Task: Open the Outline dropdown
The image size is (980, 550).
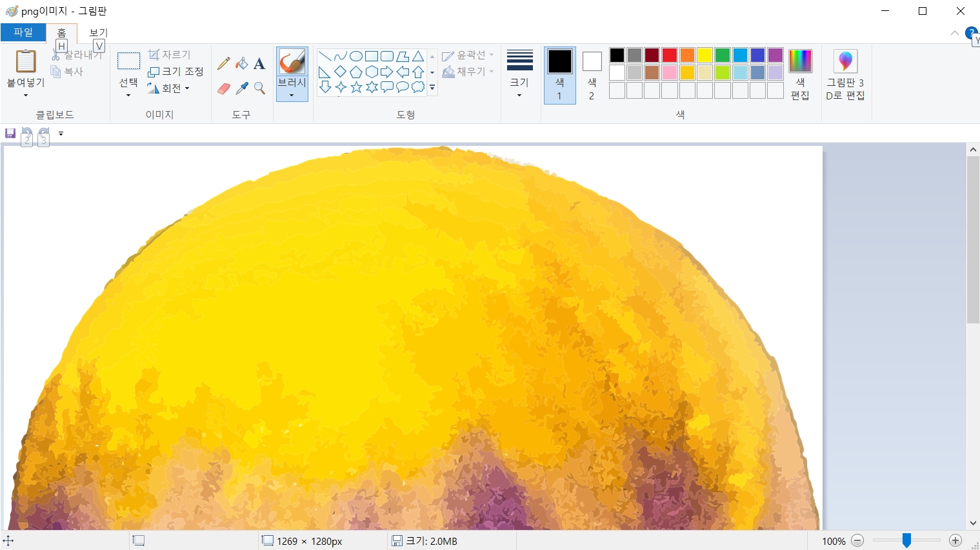Action: [x=468, y=56]
